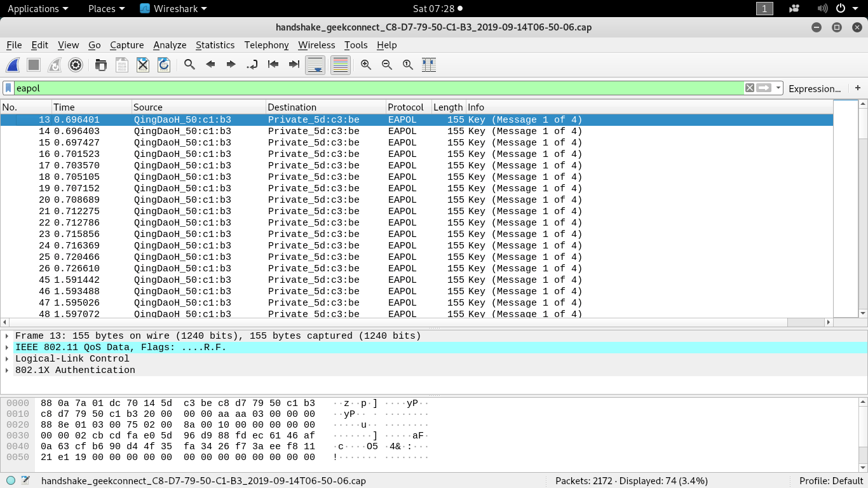Zoom in main window text
The width and height of the screenshot is (868, 488).
(x=366, y=65)
